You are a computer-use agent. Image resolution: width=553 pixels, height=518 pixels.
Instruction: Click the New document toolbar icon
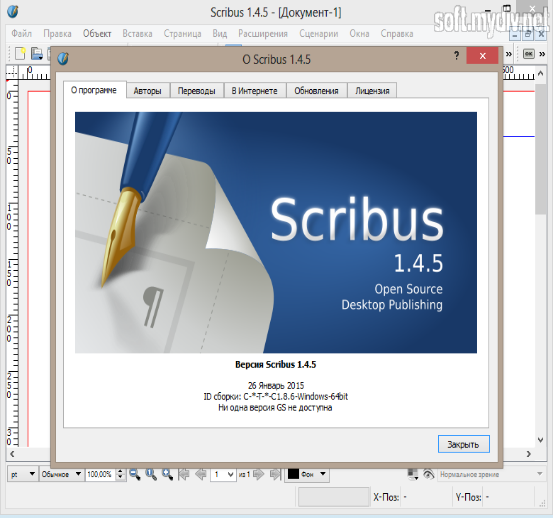pyautogui.click(x=20, y=54)
